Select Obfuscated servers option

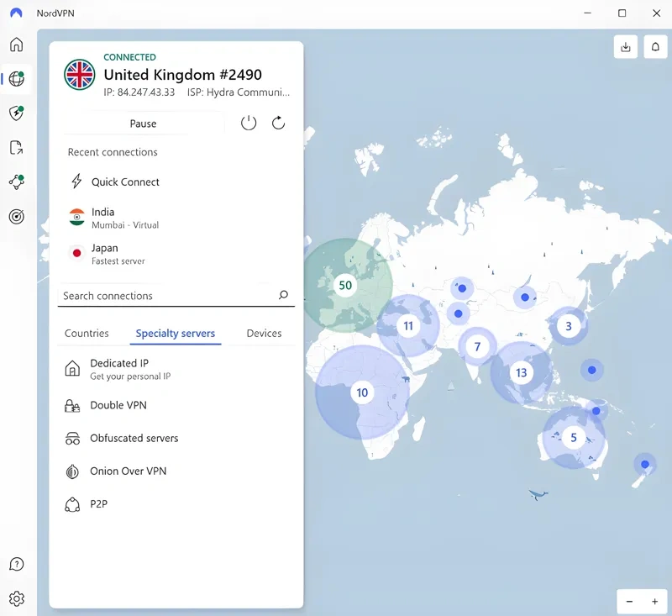[176, 438]
